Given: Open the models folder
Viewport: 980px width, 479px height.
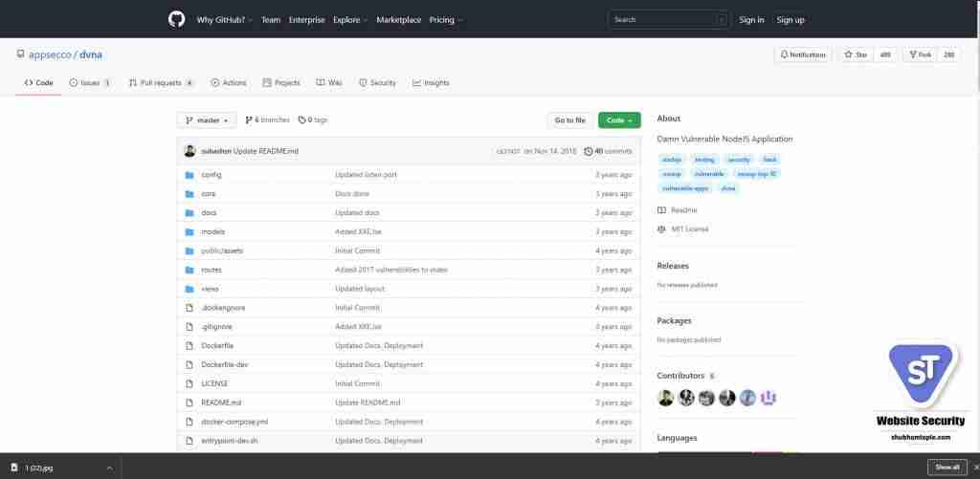Looking at the screenshot, I should [x=213, y=231].
